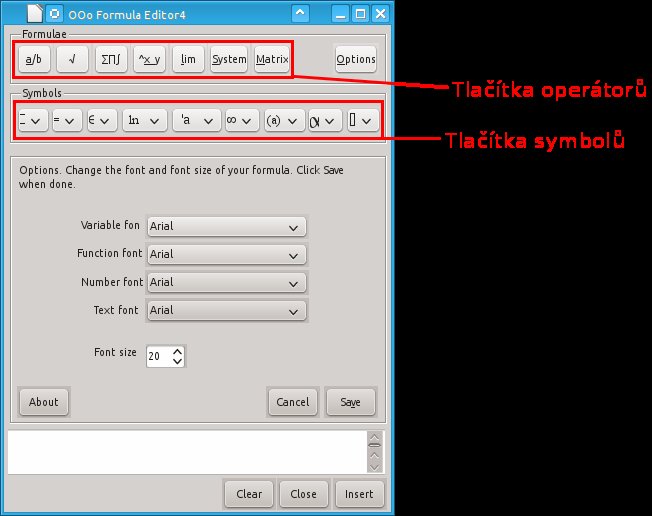Click the window menu icon in title bar
The width and height of the screenshot is (652, 516).
pos(54,14)
